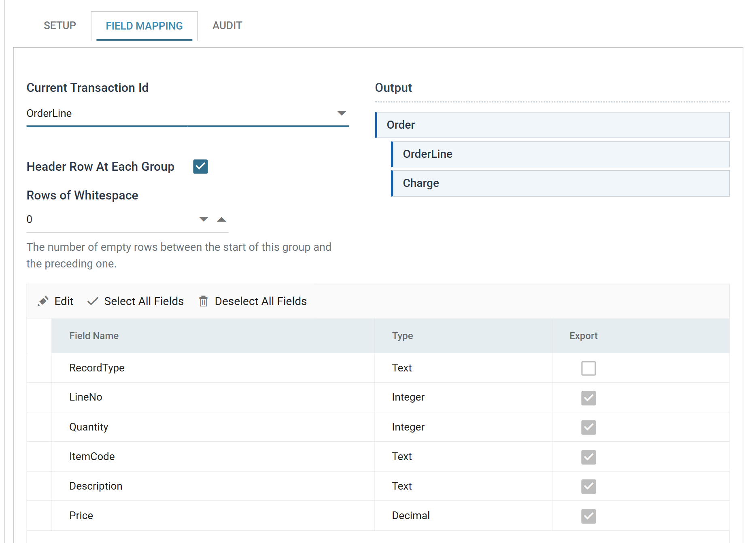
Task: Toggle the Quantity export checkbox
Action: tap(588, 427)
